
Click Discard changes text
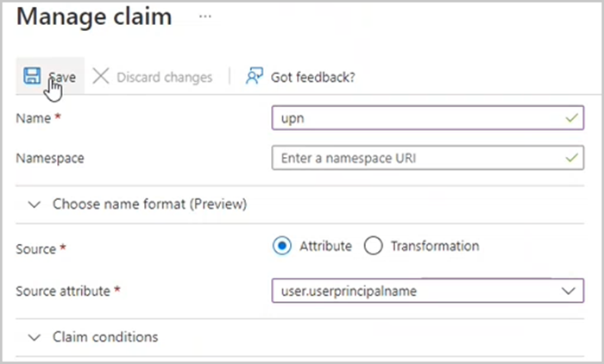pyautogui.click(x=164, y=77)
